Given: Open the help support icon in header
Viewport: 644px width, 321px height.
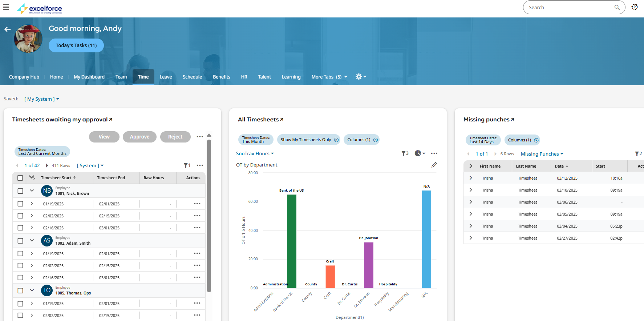Looking at the screenshot, I should pyautogui.click(x=635, y=7).
